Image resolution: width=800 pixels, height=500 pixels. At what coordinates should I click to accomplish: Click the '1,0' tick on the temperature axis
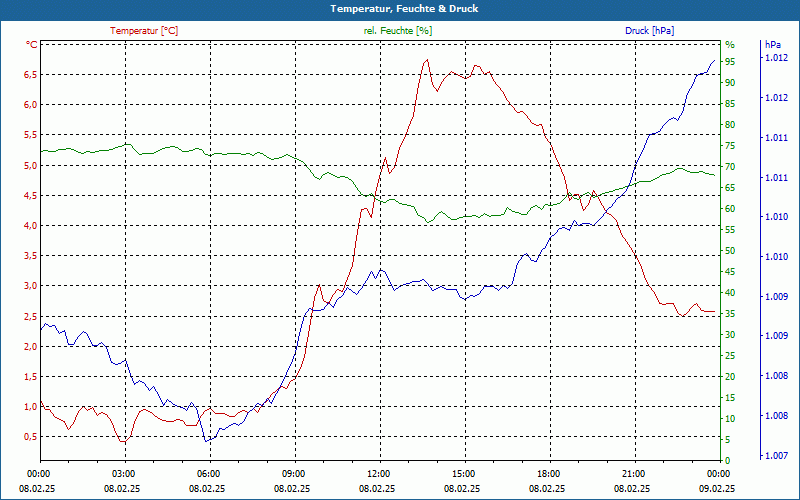point(31,407)
